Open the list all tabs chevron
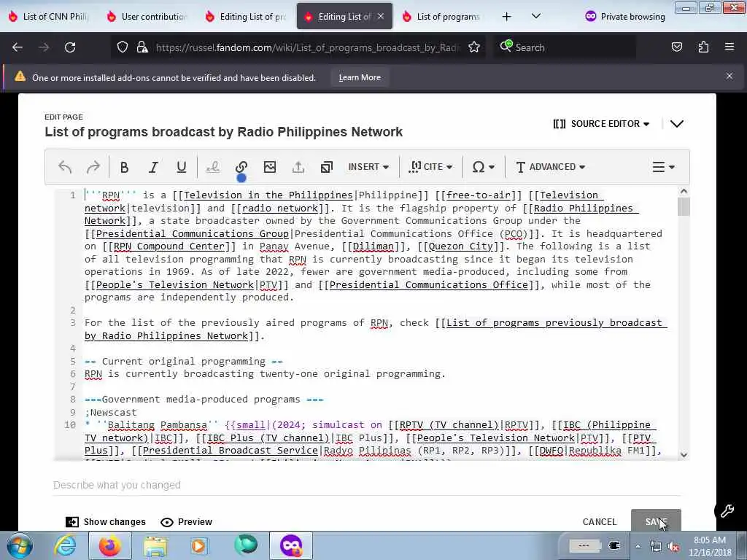This screenshot has height=560, width=747. (536, 16)
